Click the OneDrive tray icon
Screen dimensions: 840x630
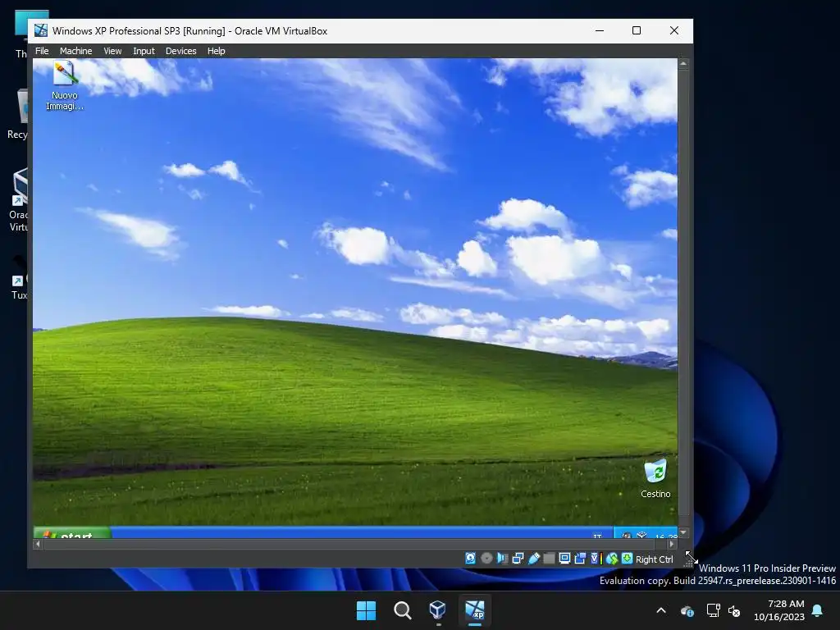pyautogui.click(x=687, y=610)
